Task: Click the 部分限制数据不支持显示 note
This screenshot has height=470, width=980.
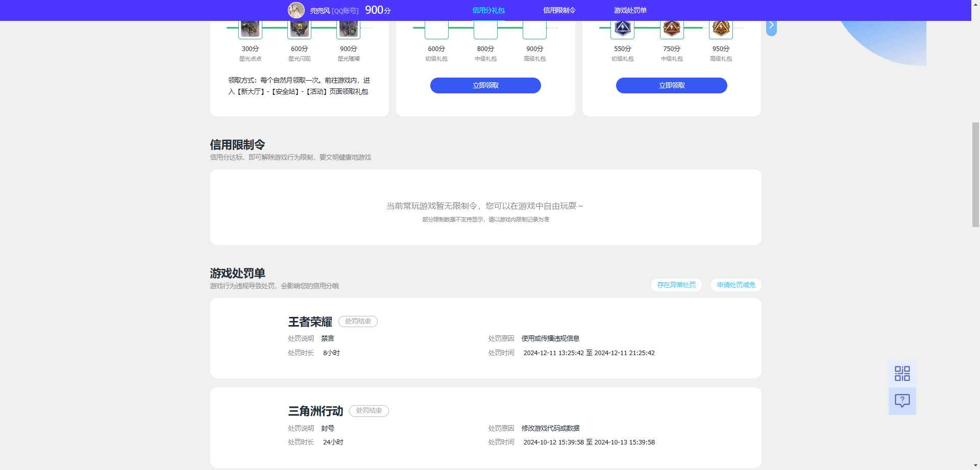Action: coord(485,219)
